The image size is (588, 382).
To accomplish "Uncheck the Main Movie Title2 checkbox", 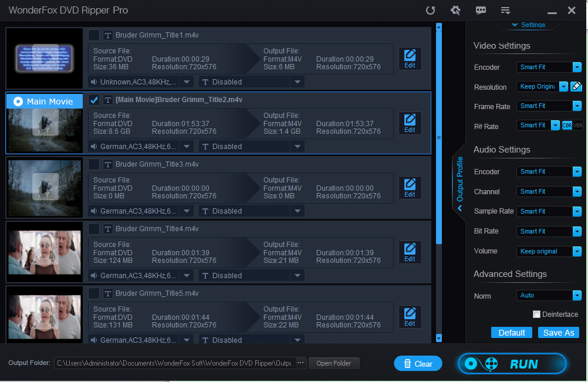I will pos(94,100).
